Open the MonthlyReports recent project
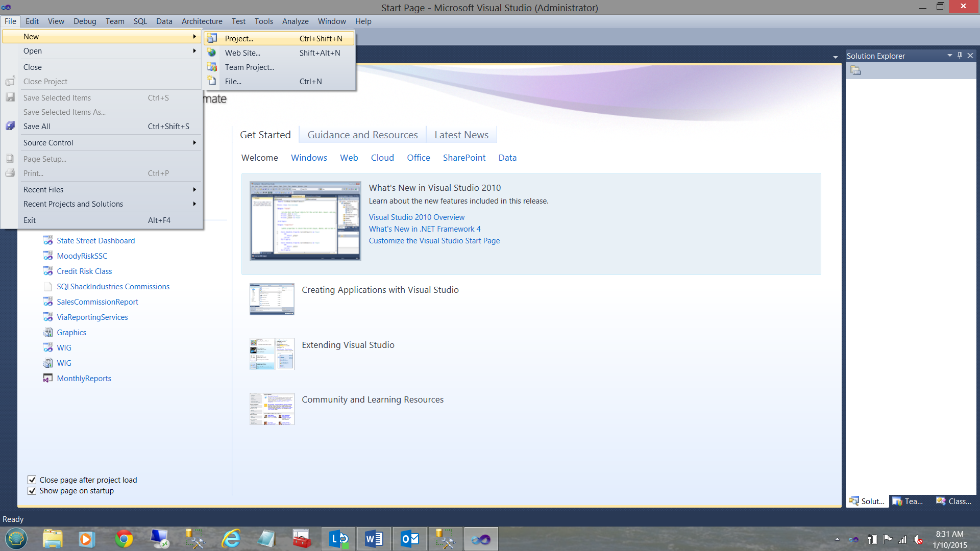Screen dimensions: 980x551 click(84, 378)
